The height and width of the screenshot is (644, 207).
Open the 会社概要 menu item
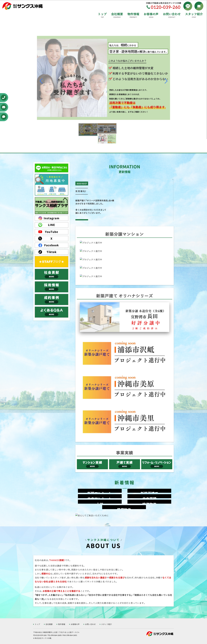pos(117,15)
